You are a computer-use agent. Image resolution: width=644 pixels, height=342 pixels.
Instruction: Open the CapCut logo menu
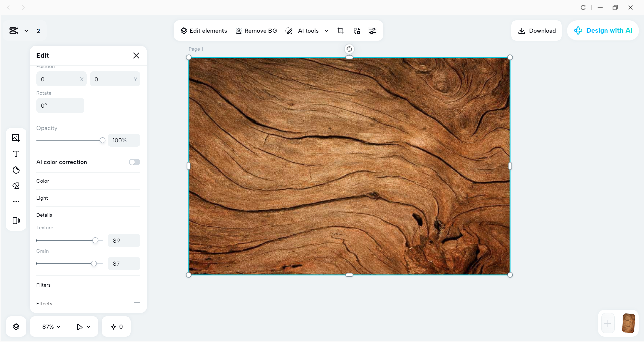[x=14, y=31]
